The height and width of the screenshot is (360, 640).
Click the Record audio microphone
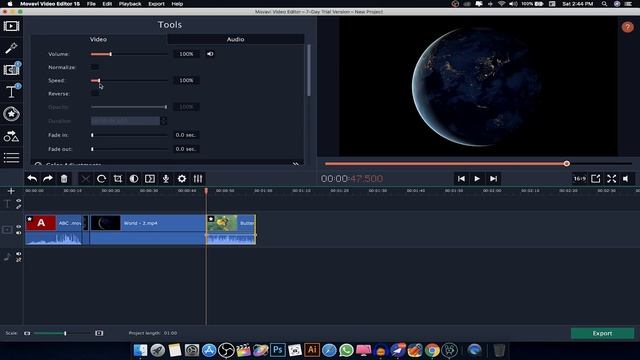166,179
